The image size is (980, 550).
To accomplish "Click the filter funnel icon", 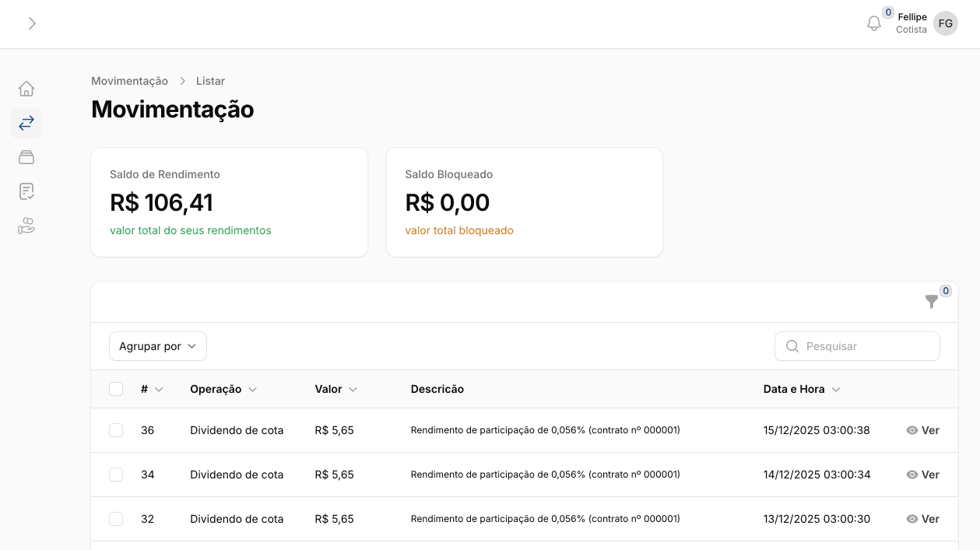I will pos(931,302).
